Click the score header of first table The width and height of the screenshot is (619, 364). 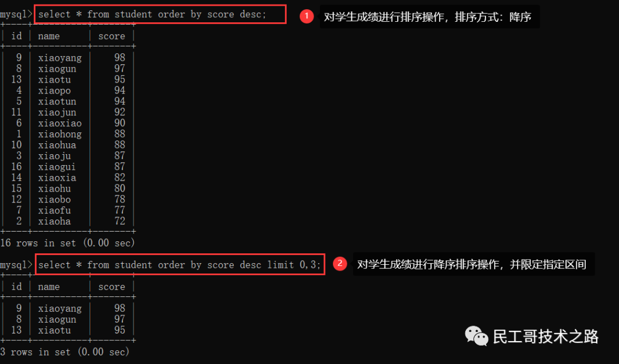112,36
